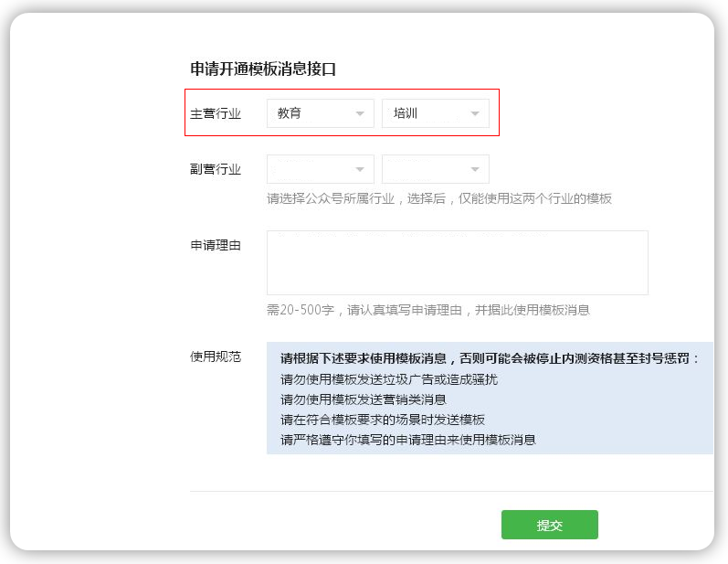The image size is (728, 564).
Task: Click the 申请理由 field label
Action: pyautogui.click(x=216, y=245)
